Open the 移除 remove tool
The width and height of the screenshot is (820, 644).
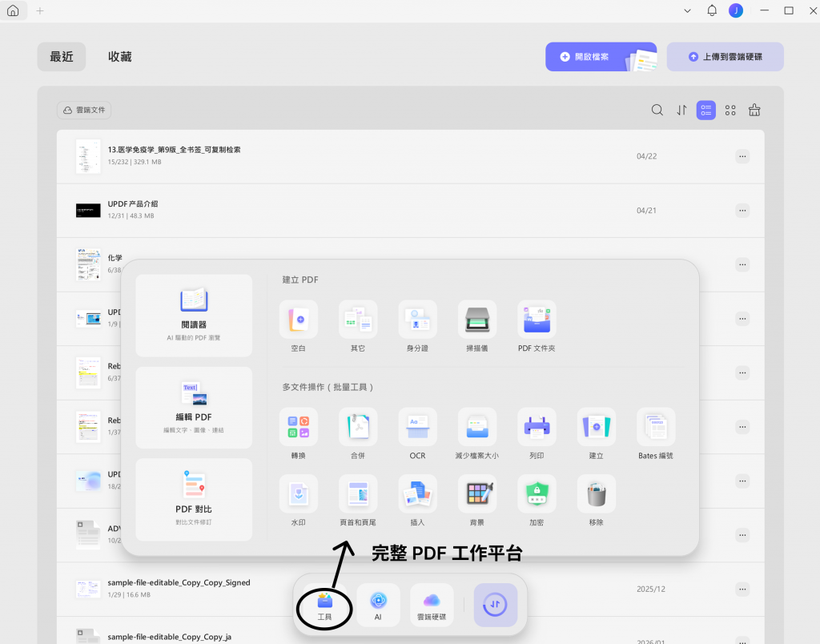pyautogui.click(x=596, y=494)
